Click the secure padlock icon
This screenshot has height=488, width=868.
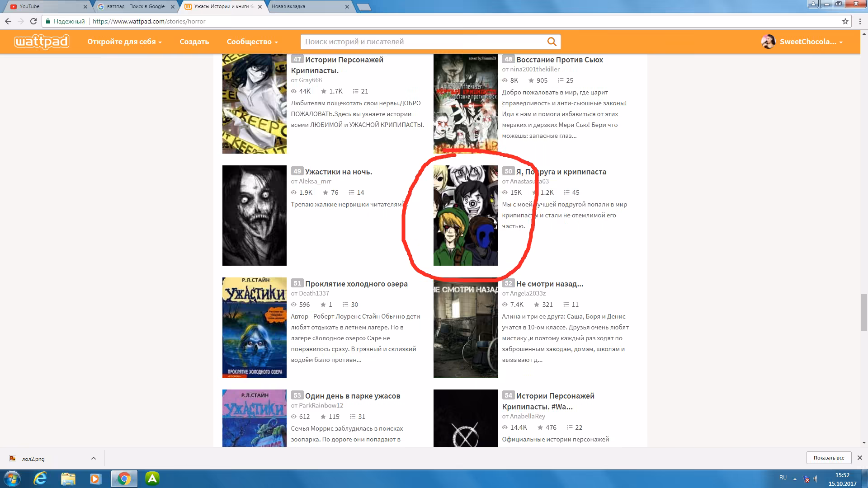(48, 21)
